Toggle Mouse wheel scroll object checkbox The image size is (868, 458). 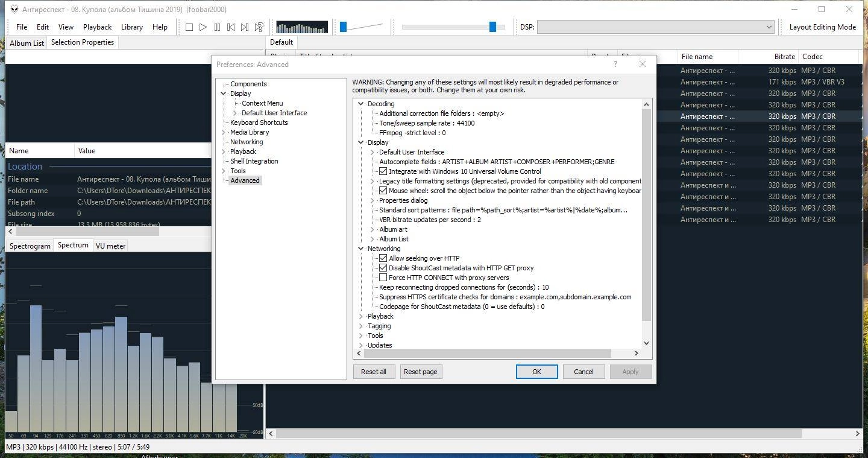pyautogui.click(x=383, y=191)
